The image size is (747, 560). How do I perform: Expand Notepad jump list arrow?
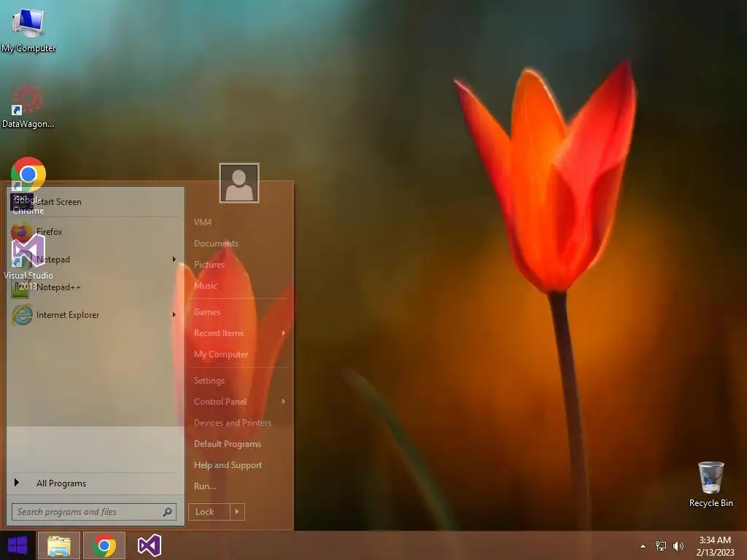pyautogui.click(x=174, y=260)
